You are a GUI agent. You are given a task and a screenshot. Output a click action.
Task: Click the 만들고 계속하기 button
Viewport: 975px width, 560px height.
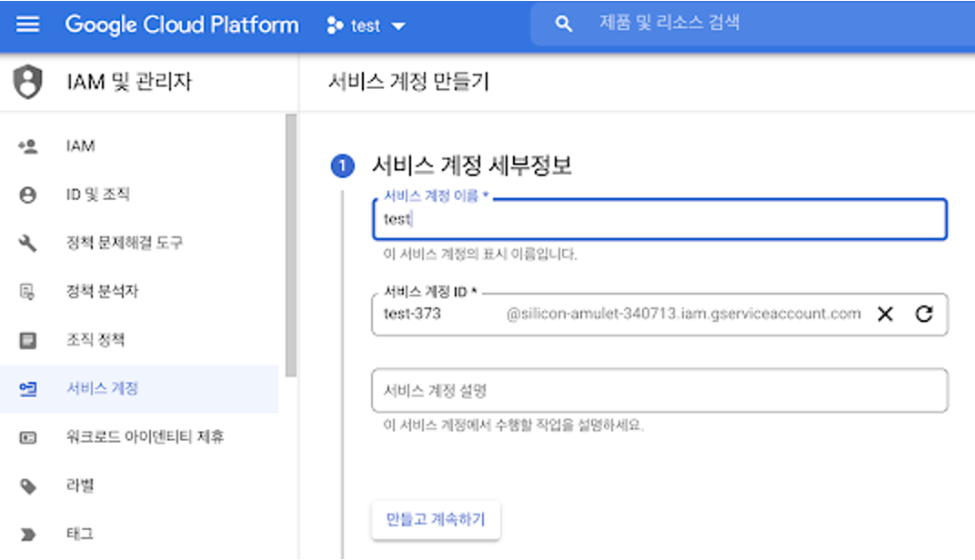tap(436, 520)
